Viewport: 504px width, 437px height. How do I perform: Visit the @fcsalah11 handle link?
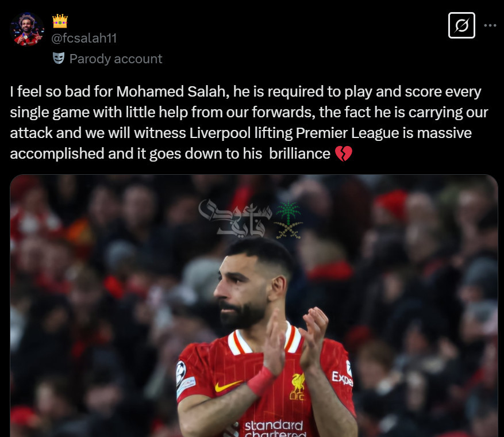[x=84, y=39]
